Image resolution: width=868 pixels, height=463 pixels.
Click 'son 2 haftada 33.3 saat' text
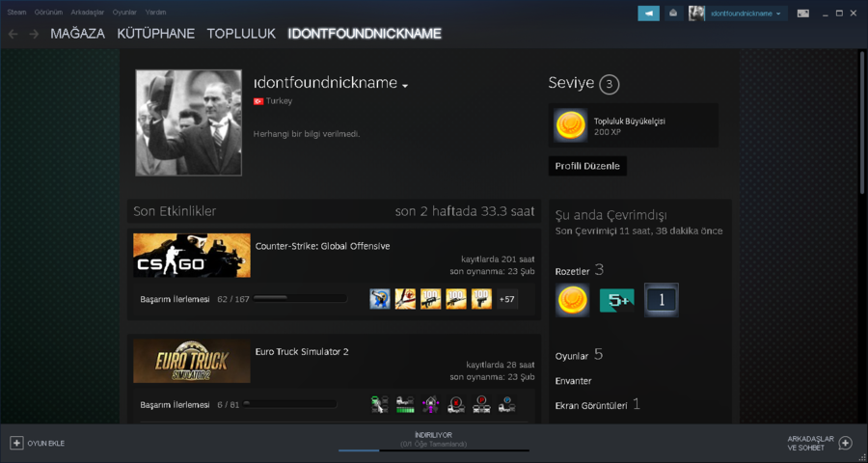(x=465, y=211)
